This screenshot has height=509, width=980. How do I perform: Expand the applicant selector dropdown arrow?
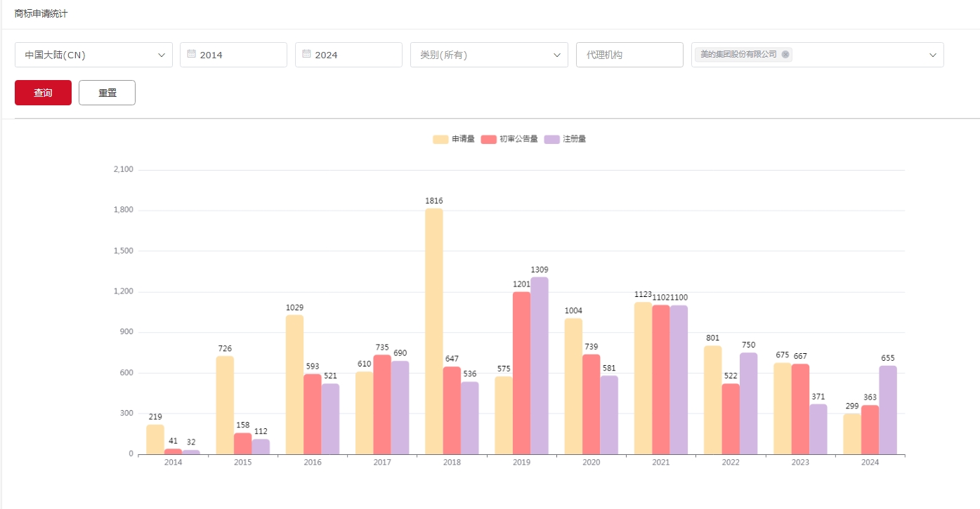[x=933, y=55]
